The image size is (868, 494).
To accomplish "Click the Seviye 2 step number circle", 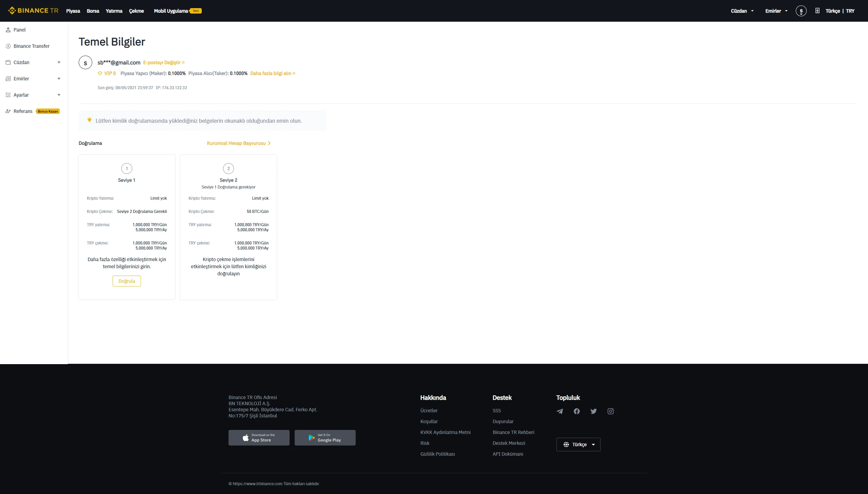I will [229, 168].
